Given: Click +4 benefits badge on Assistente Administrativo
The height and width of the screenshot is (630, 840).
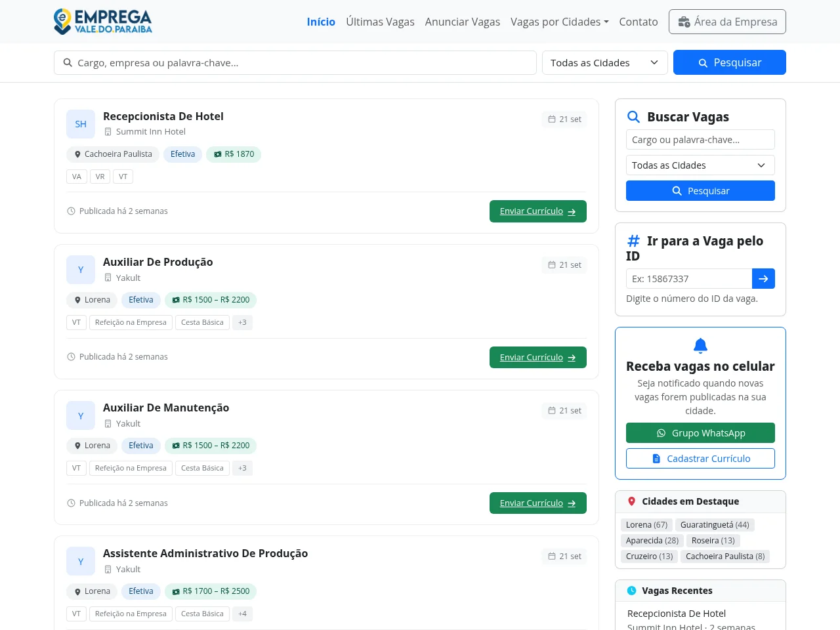Looking at the screenshot, I should (242, 614).
